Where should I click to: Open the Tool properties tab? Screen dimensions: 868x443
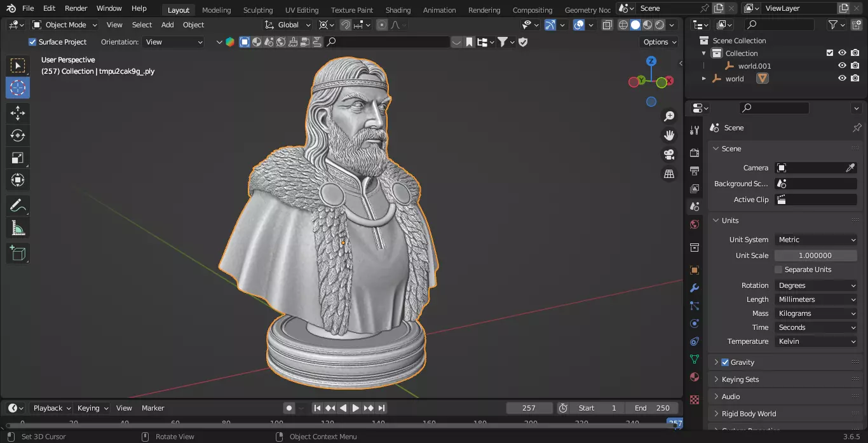click(x=695, y=130)
